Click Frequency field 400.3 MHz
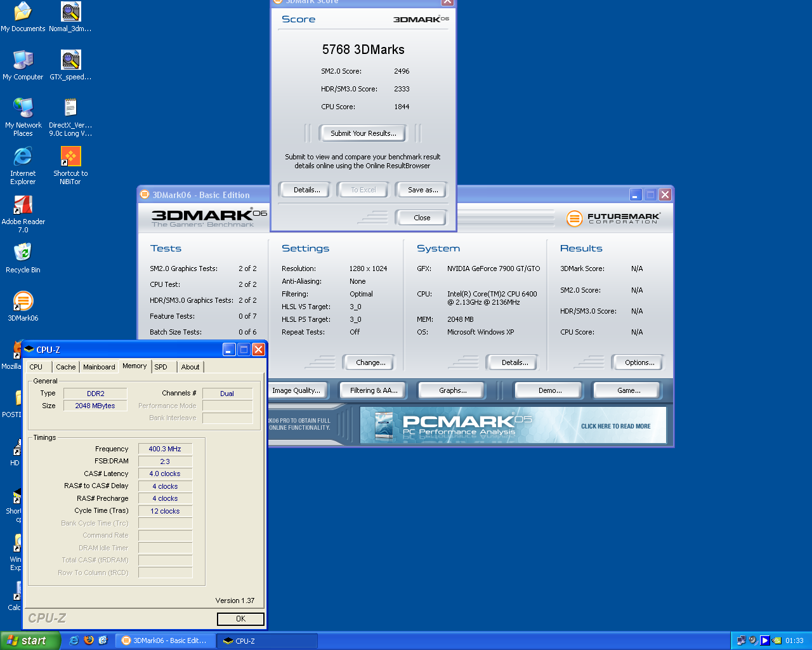 point(165,449)
